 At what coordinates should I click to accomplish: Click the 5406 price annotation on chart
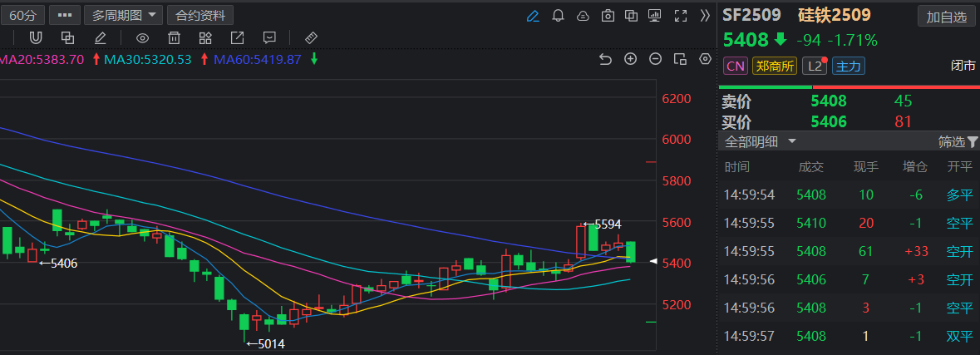(x=58, y=263)
